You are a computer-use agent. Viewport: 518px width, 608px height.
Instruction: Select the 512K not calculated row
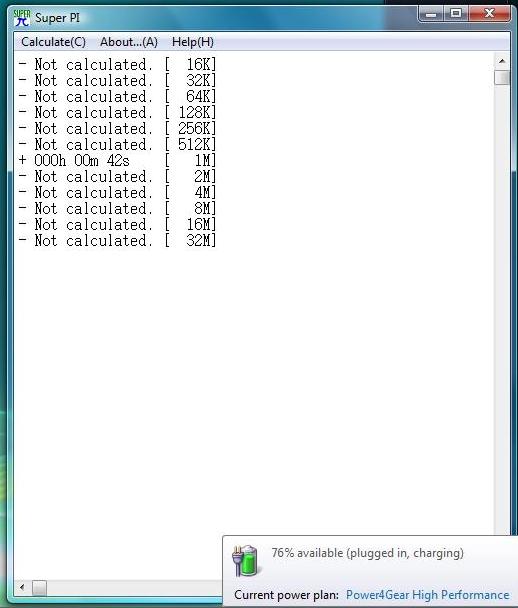tap(117, 145)
